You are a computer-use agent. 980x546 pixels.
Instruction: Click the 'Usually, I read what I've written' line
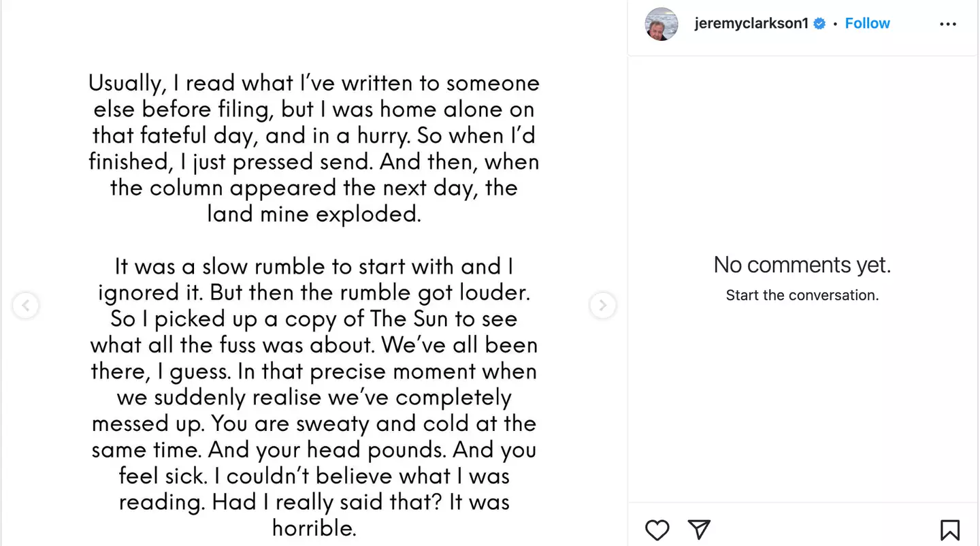tap(314, 83)
